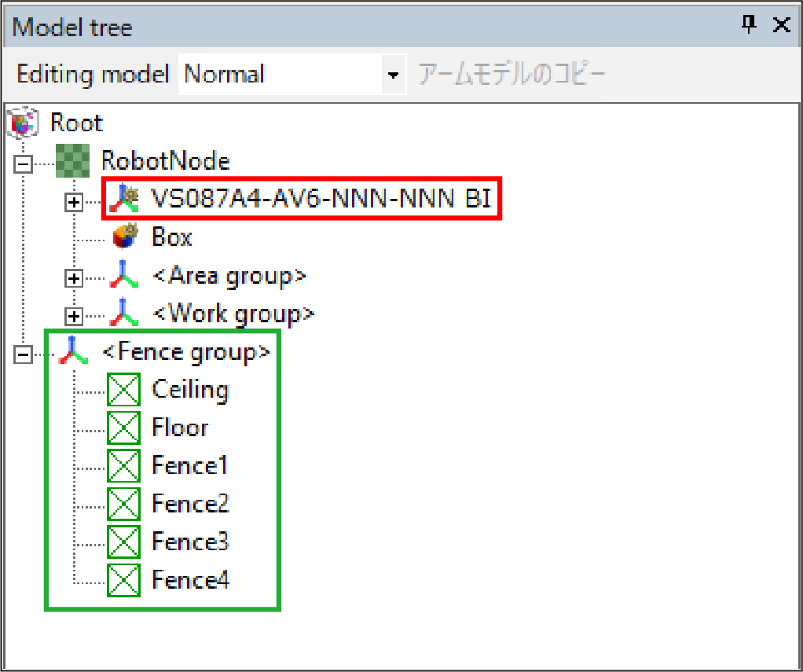Screen dimensions: 803x672
Task: Click the Work group axis icon
Action: 123,314
